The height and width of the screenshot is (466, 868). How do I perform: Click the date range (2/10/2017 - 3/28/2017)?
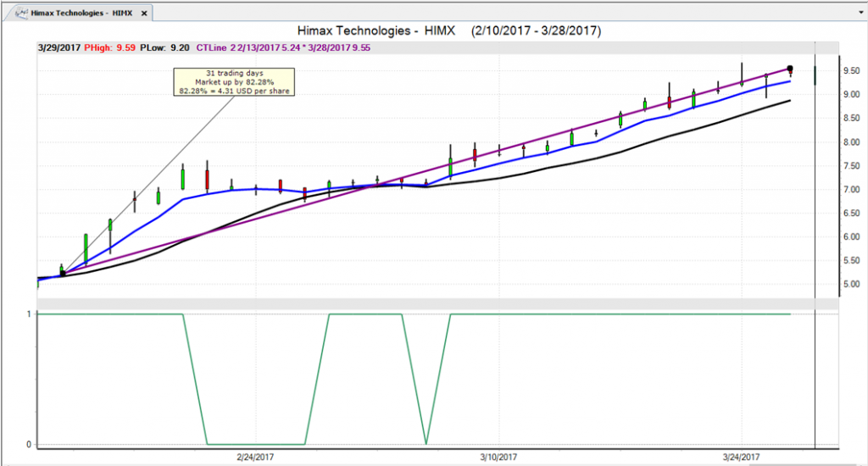537,31
